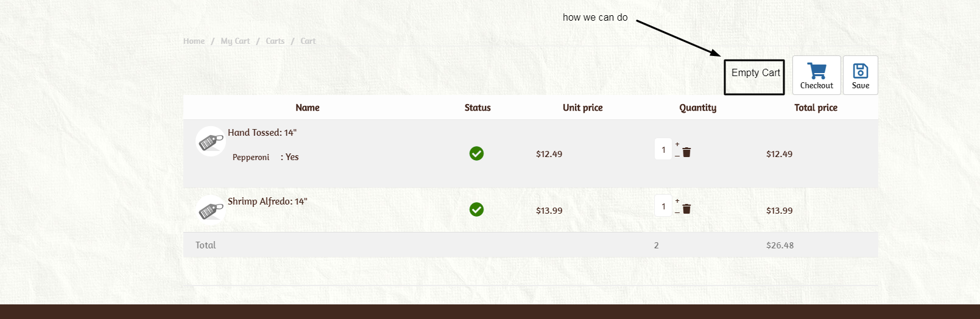This screenshot has width=980, height=319.
Task: Increase Shrimp Alfredo quantity with plus
Action: [x=677, y=201]
